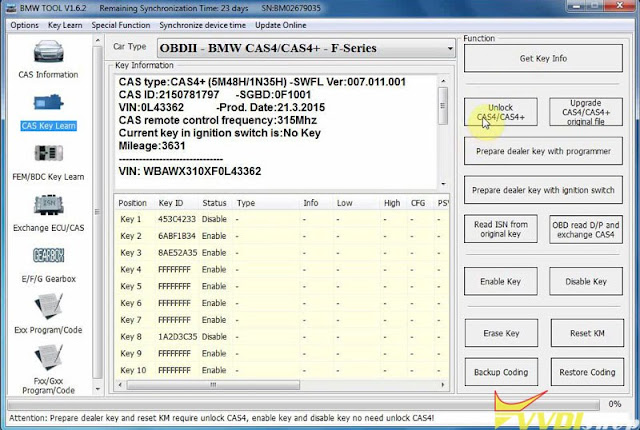Click key table horizontal scroll left arrow

(x=120, y=385)
